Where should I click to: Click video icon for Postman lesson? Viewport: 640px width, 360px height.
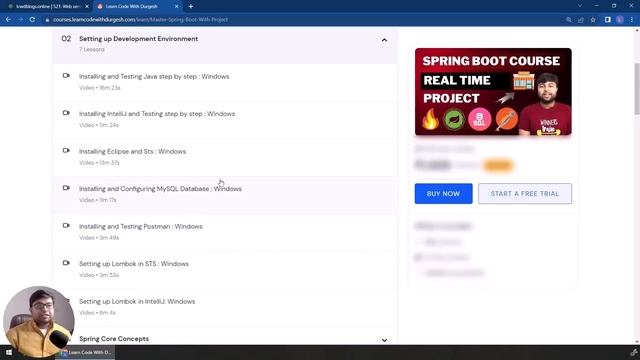(66, 226)
